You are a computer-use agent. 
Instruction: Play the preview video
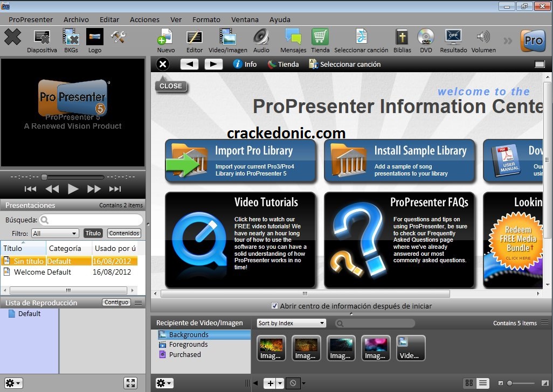(x=73, y=189)
